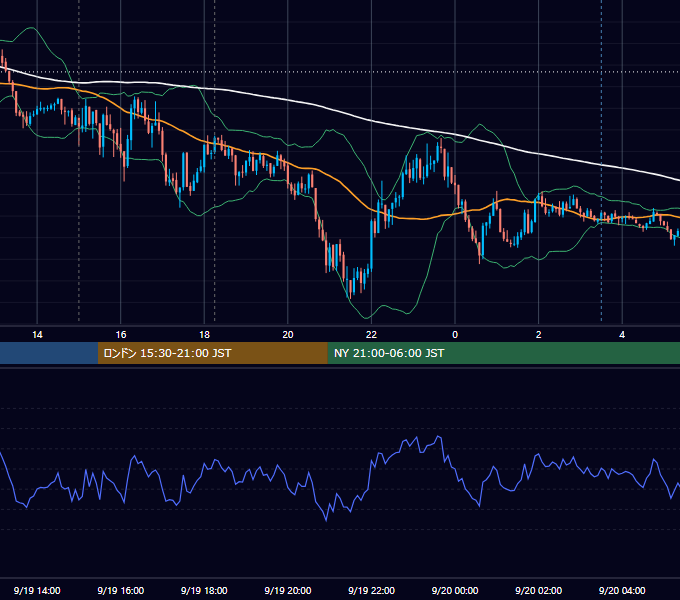Click the 9/20 00:00 time label

[x=455, y=590]
